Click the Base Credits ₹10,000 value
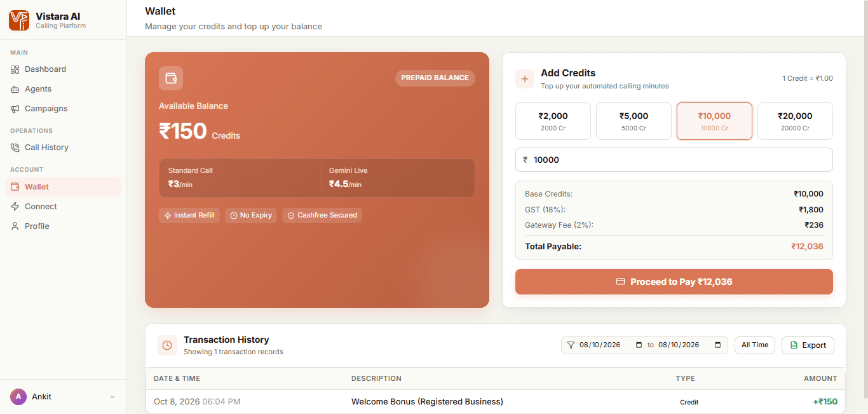Viewport: 868px width, 414px height. coord(808,194)
